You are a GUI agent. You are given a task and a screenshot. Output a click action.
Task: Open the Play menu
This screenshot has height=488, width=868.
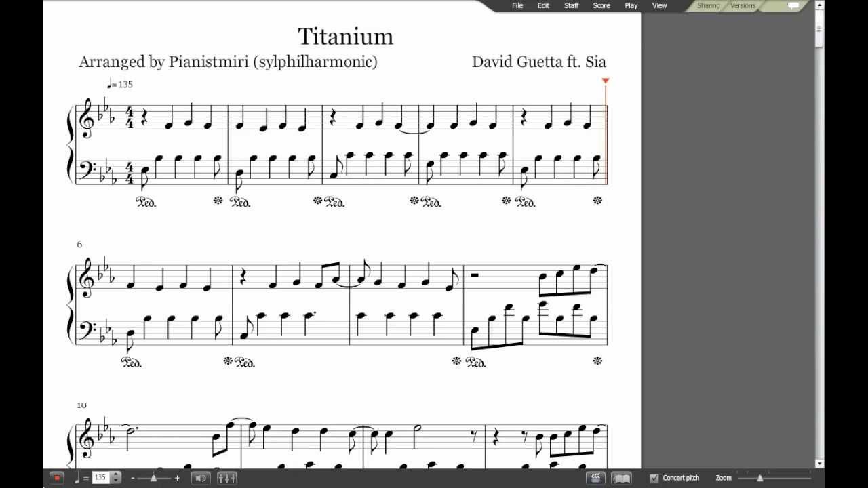(631, 5)
